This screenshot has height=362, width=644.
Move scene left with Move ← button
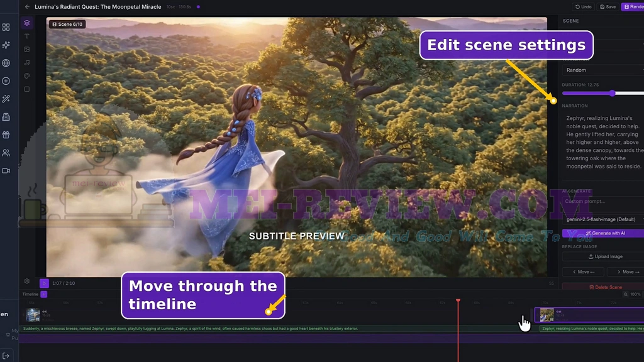pyautogui.click(x=583, y=271)
